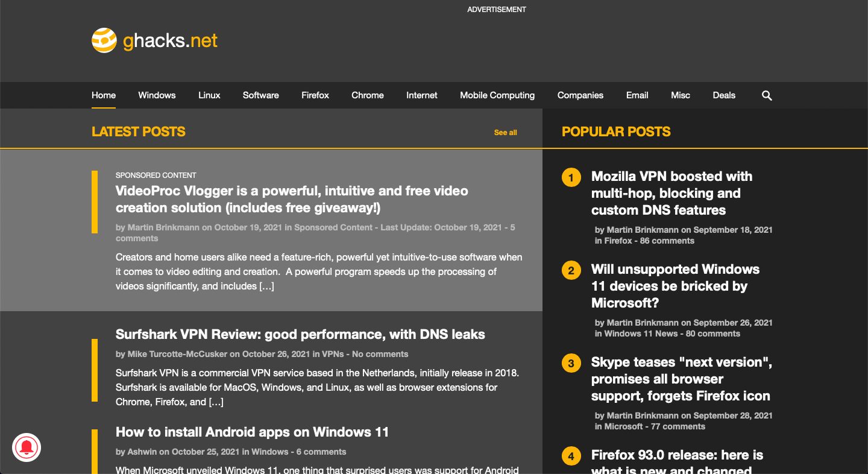Open unsupported Windows 11 devices bricked post
Viewport: 868px width, 474px height.
coord(675,286)
